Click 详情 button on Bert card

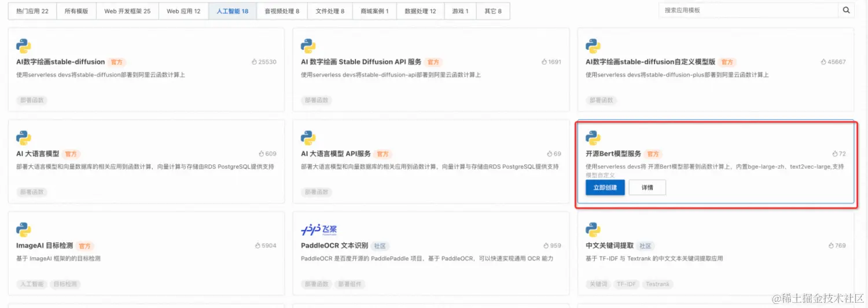(x=648, y=187)
